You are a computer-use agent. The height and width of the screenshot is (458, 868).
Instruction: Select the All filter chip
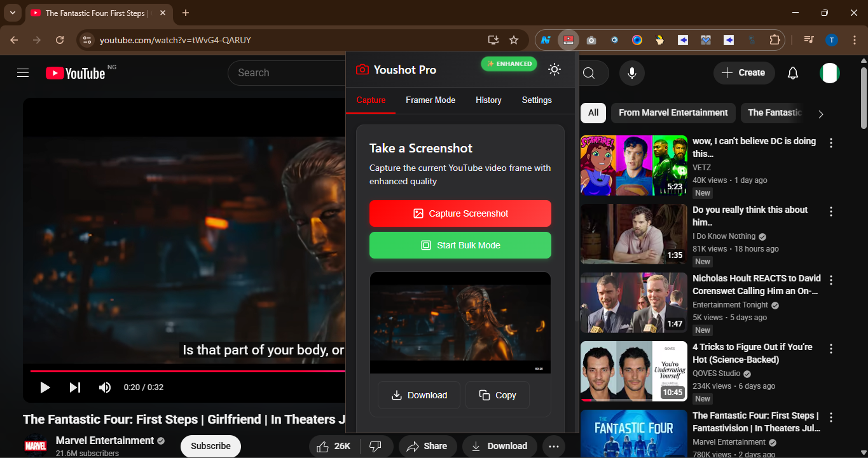pyautogui.click(x=593, y=112)
